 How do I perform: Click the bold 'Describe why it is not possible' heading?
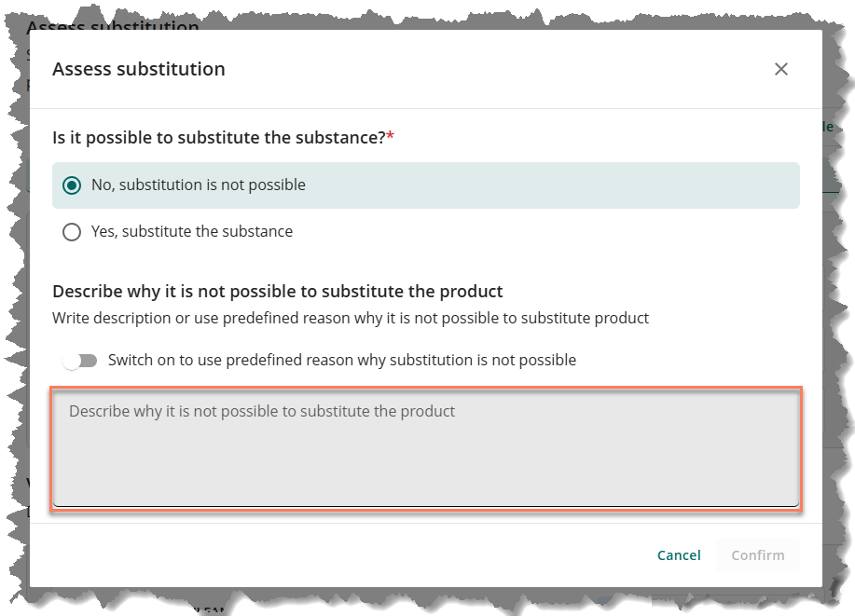click(277, 291)
